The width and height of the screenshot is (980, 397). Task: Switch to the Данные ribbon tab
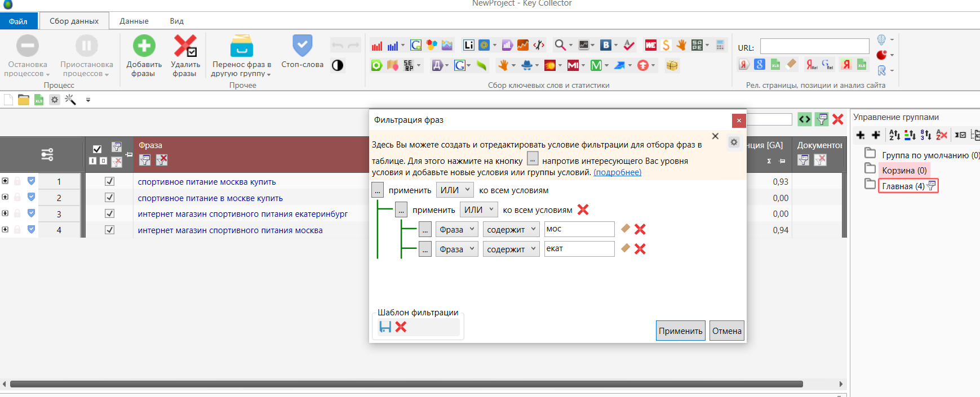click(134, 21)
